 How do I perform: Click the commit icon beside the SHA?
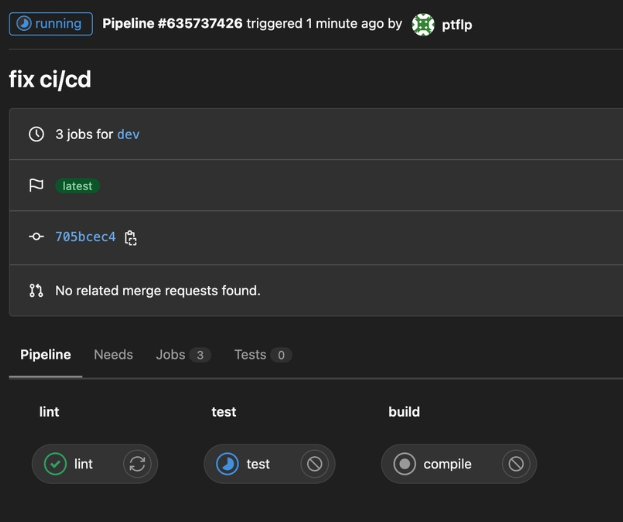(x=36, y=238)
